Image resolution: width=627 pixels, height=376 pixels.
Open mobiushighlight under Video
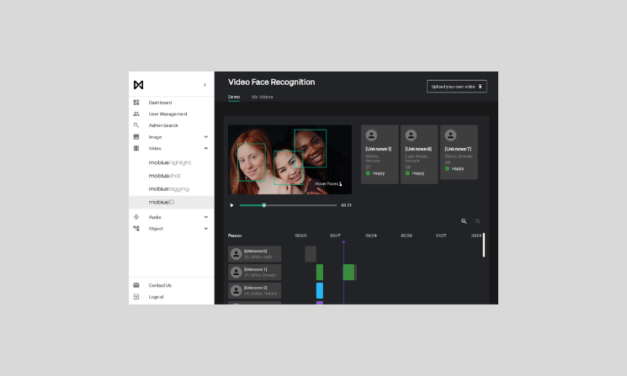coord(170,162)
